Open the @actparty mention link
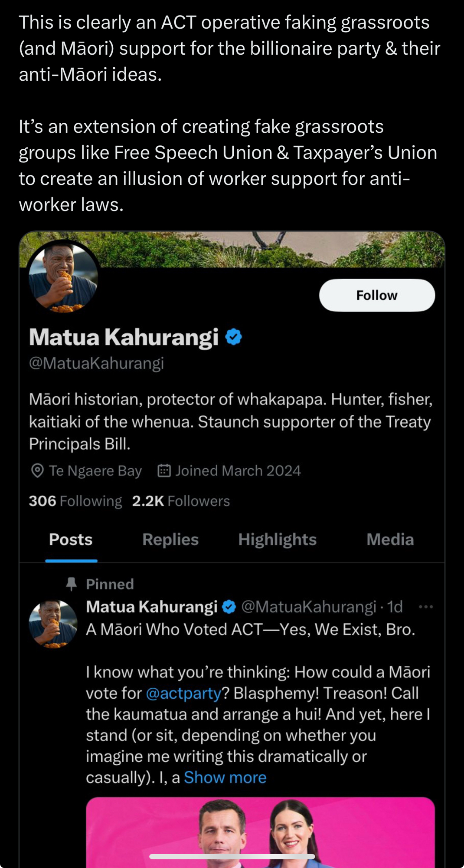464x868 pixels. click(184, 693)
